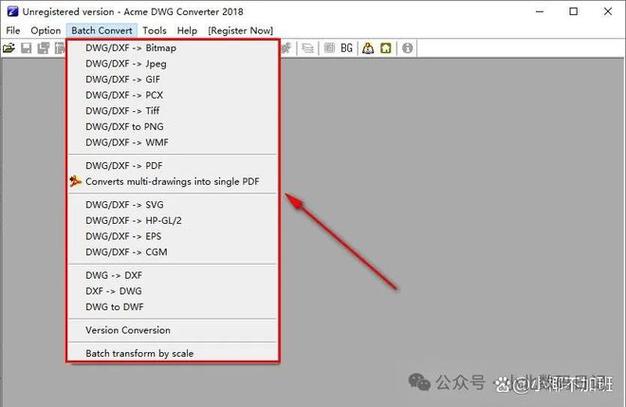Open the File menu

[13, 31]
